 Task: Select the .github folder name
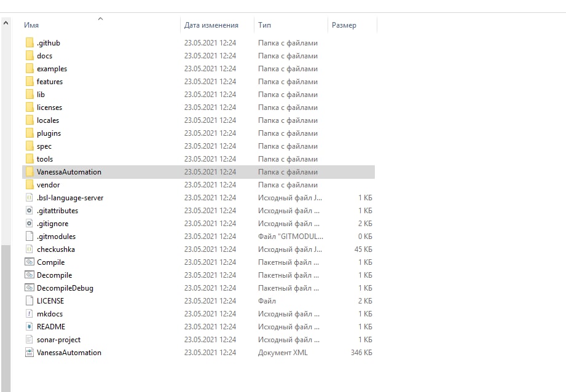(49, 43)
